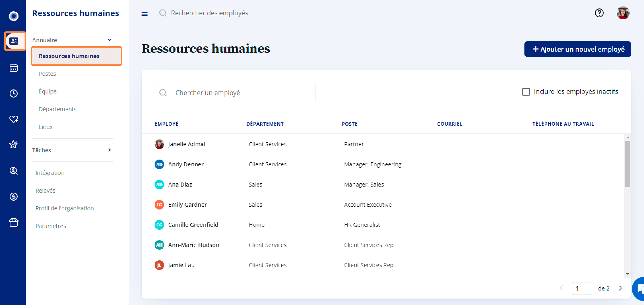Go to next page arrow
Image resolution: width=644 pixels, height=305 pixels.
(620, 288)
